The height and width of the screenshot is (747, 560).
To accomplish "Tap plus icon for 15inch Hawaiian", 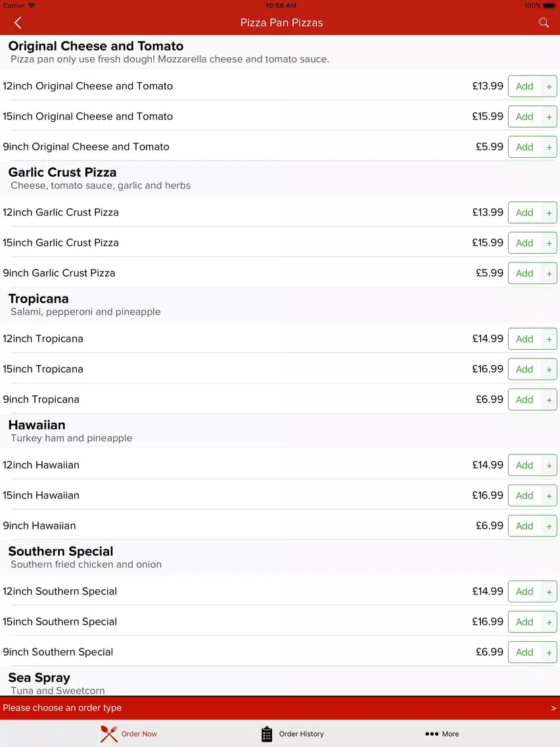I will click(549, 495).
